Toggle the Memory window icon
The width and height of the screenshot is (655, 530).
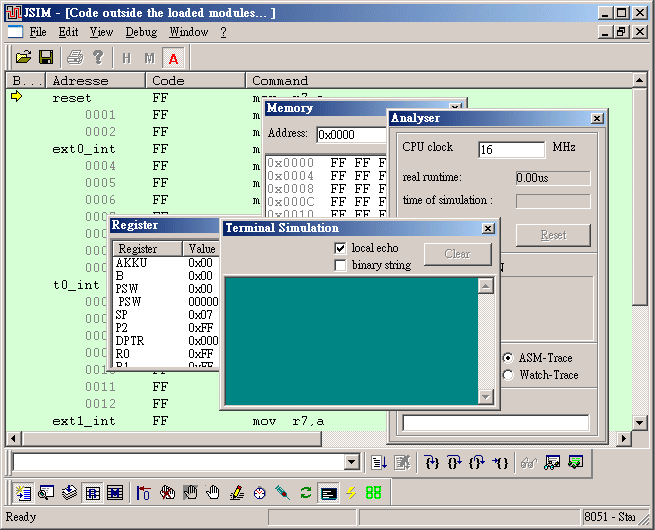tap(115, 493)
